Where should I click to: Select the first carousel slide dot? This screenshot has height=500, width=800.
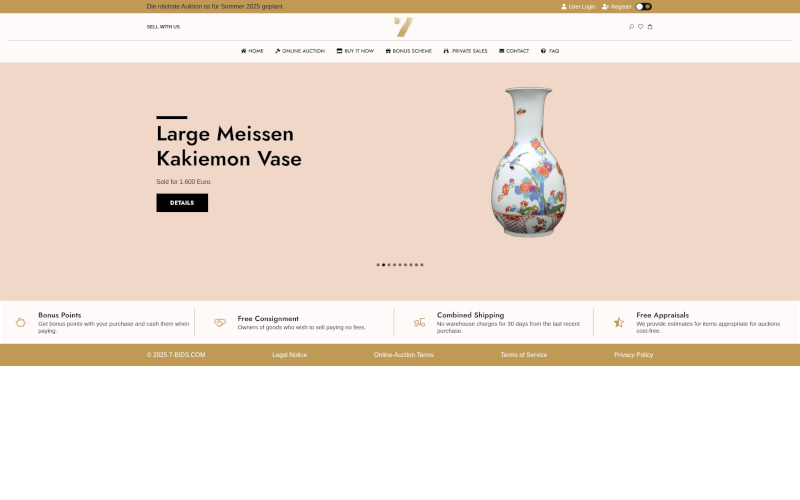378,265
